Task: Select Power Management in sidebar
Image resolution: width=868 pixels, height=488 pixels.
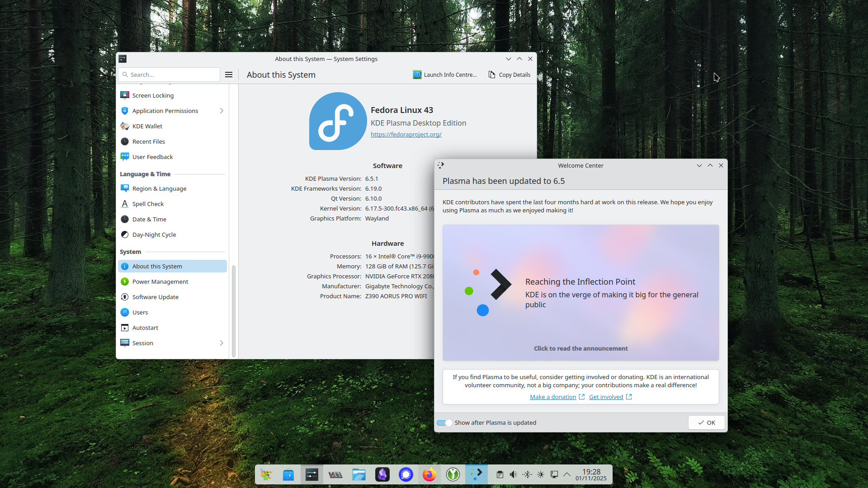Action: (160, 282)
